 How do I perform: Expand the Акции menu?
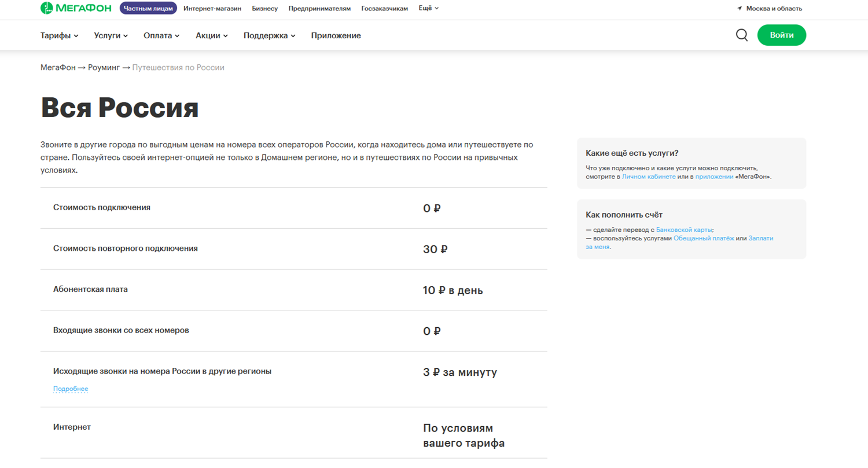[x=212, y=35]
